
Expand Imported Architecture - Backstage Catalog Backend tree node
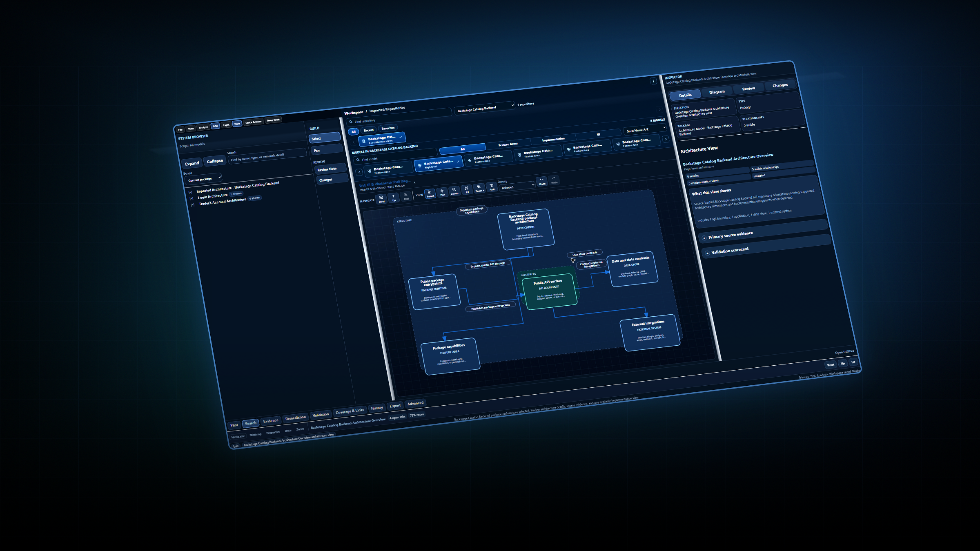click(190, 192)
